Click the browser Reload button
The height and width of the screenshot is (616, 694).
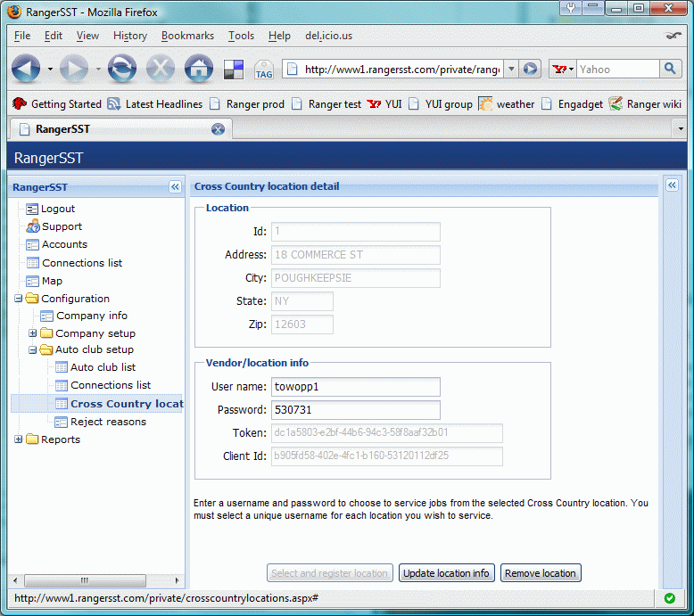click(x=121, y=69)
